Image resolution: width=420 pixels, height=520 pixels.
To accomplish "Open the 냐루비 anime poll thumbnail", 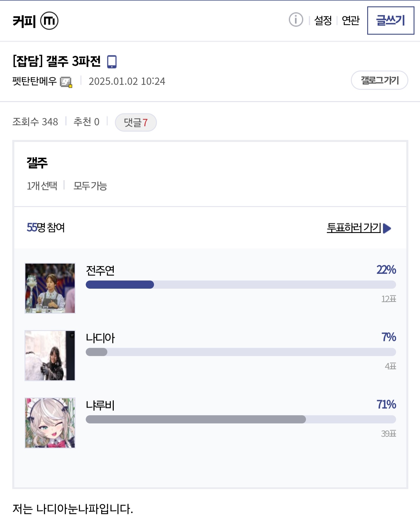I will 50,423.
